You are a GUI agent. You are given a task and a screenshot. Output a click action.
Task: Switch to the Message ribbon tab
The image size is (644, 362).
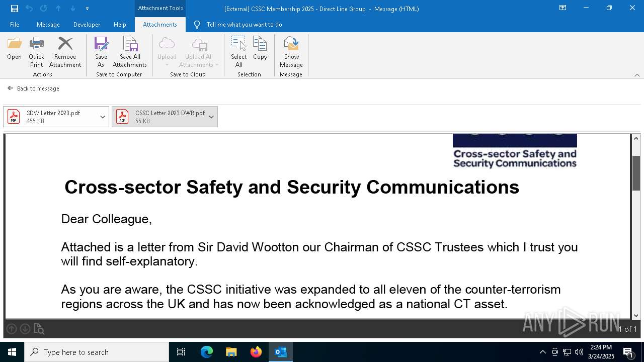(x=48, y=25)
